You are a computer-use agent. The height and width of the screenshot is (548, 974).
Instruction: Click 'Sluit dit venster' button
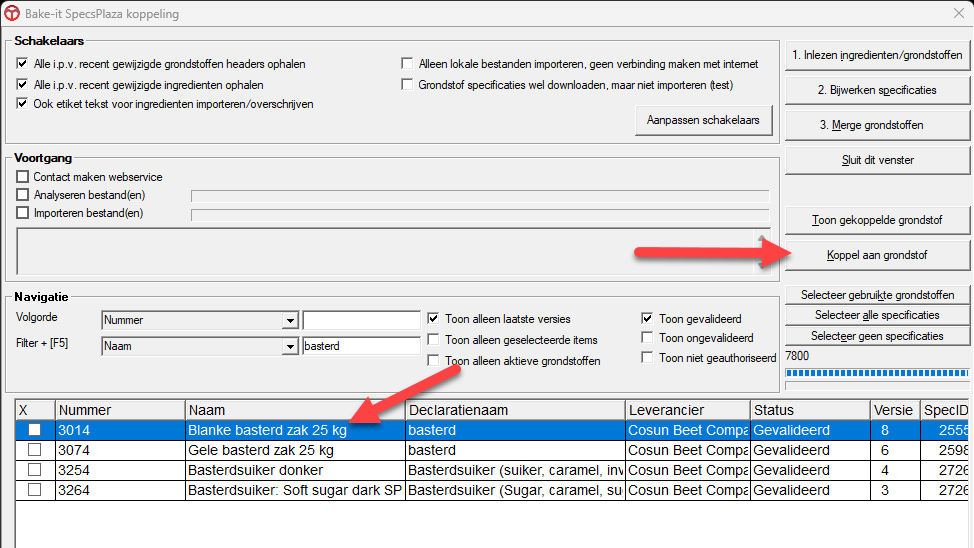[x=877, y=160]
